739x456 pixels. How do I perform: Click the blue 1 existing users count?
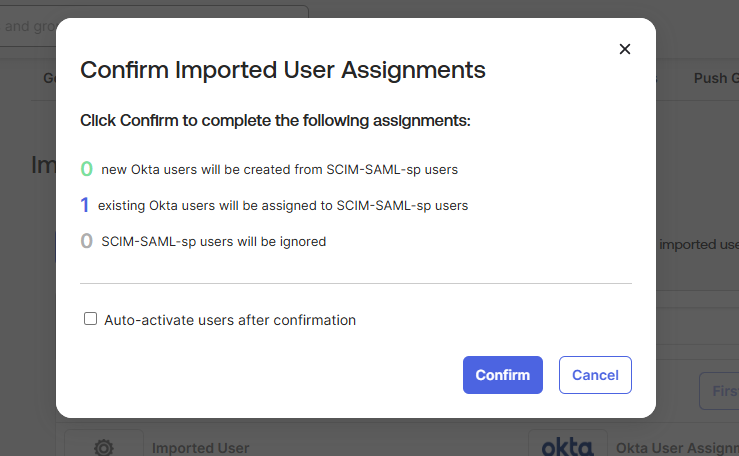coord(85,205)
